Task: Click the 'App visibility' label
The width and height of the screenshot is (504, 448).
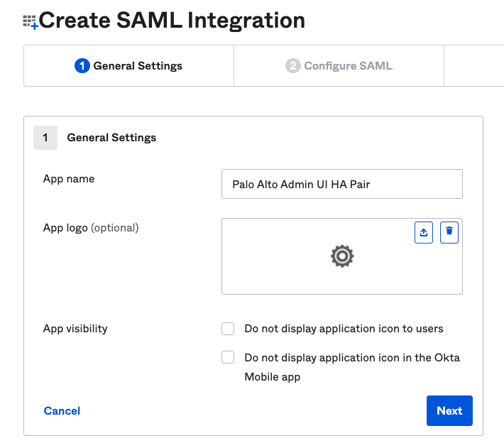Action: 75,329
